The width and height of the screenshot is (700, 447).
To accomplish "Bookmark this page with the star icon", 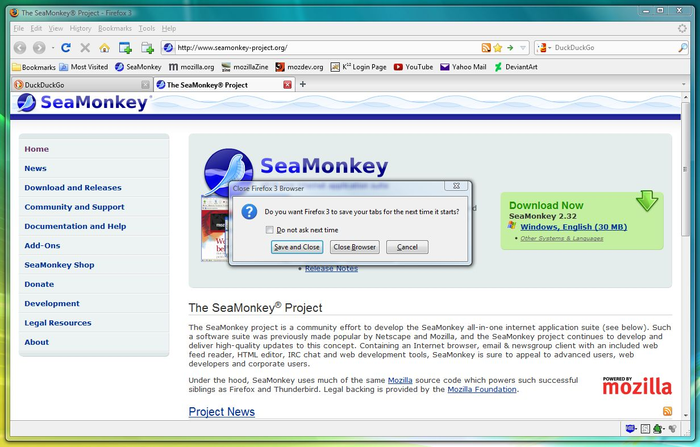I will (498, 47).
